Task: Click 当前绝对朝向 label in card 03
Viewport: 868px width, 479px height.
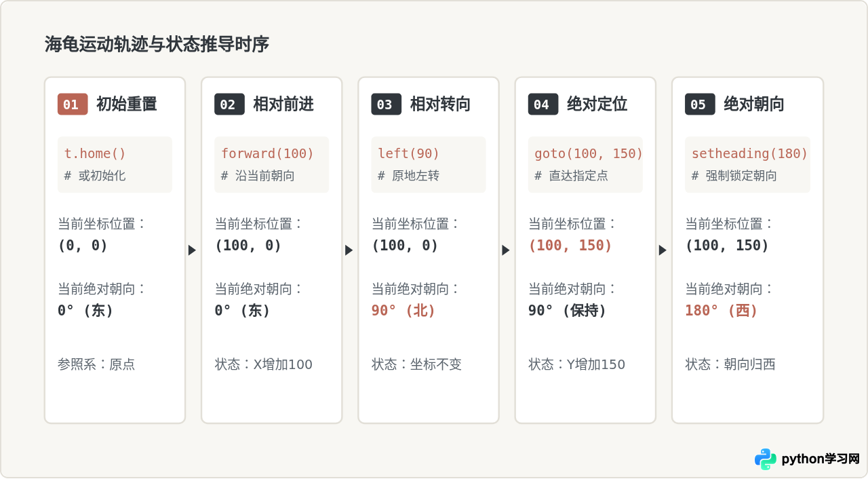Action: coord(416,289)
